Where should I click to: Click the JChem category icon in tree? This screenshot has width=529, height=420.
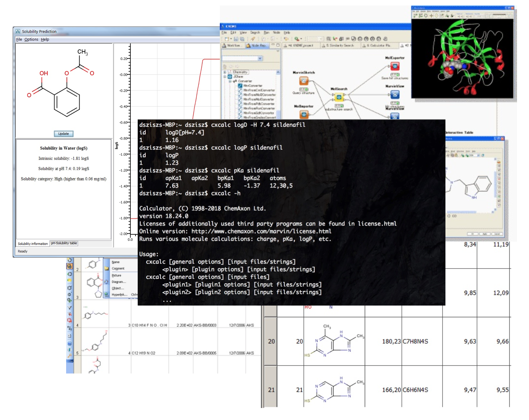230,77
